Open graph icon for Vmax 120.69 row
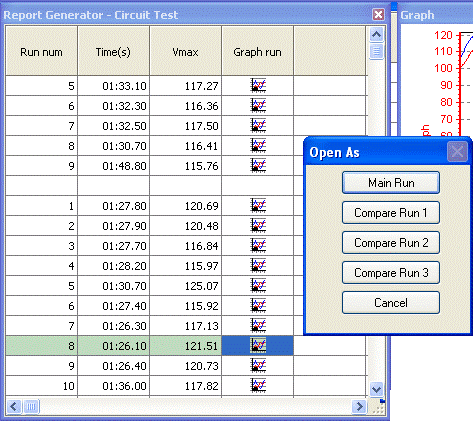This screenshot has width=473, height=421. pyautogui.click(x=258, y=205)
